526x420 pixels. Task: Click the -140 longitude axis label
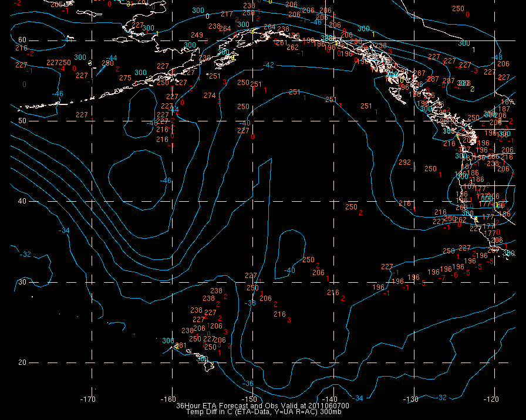[x=331, y=399]
